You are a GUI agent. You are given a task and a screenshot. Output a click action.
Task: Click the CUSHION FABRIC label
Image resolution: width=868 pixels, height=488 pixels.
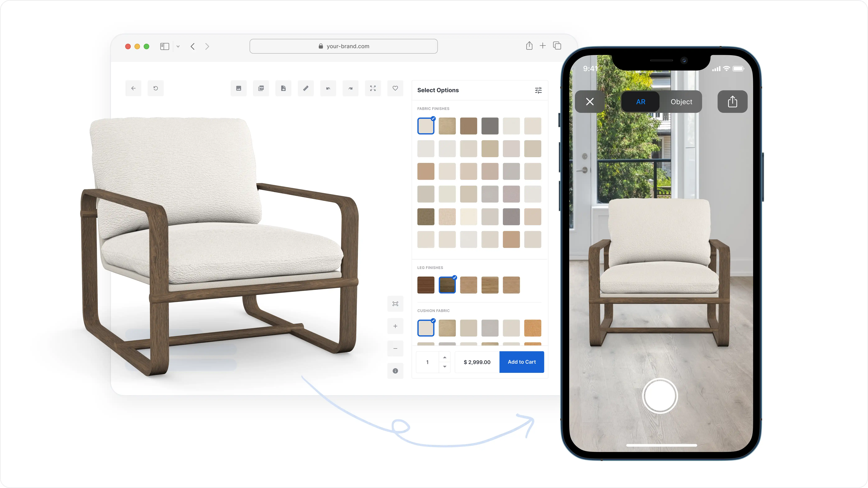click(434, 311)
